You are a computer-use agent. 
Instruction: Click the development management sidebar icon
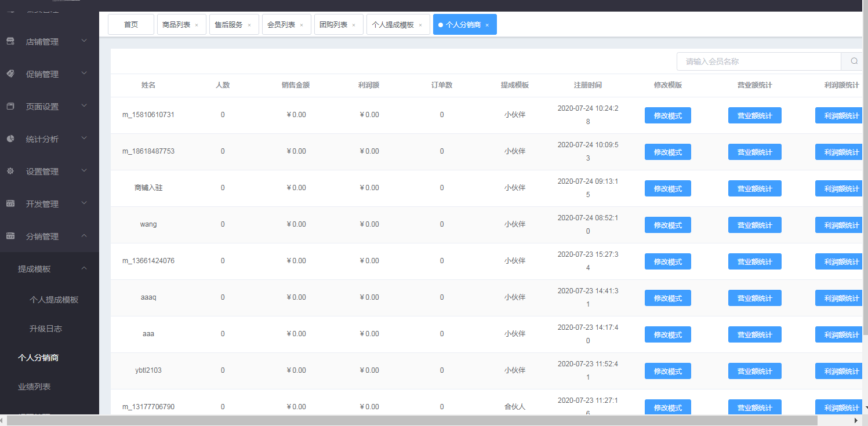point(10,203)
